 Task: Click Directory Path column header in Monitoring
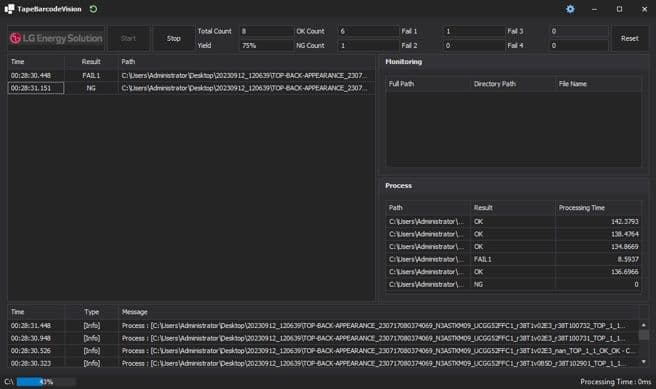[x=512, y=84]
